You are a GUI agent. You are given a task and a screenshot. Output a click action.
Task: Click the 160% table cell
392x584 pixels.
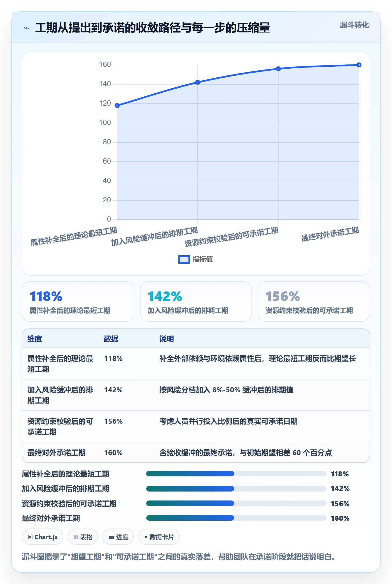113,453
